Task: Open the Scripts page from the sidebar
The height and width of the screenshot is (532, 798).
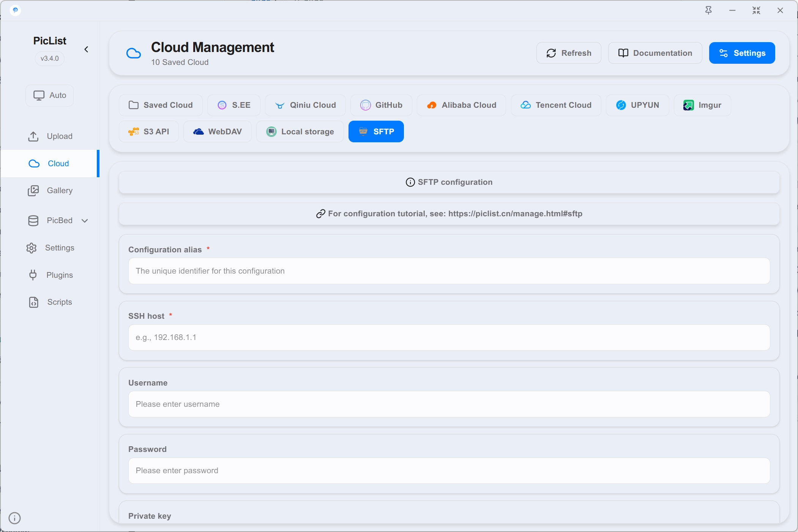Action: pyautogui.click(x=50, y=302)
